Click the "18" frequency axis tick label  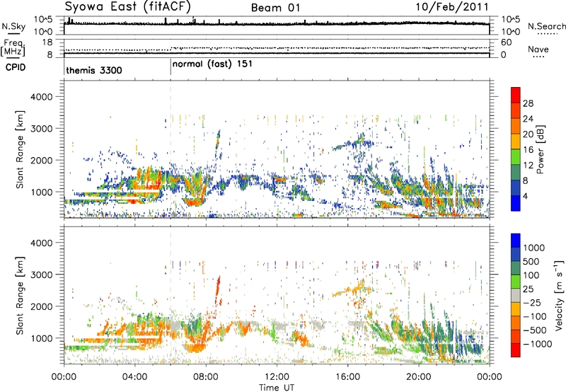[47, 42]
